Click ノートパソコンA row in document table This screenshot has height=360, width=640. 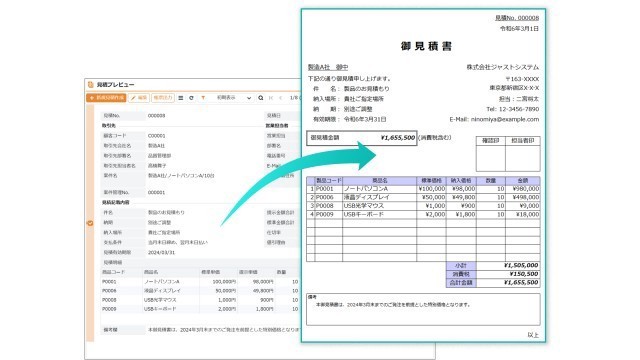pyautogui.click(x=423, y=189)
